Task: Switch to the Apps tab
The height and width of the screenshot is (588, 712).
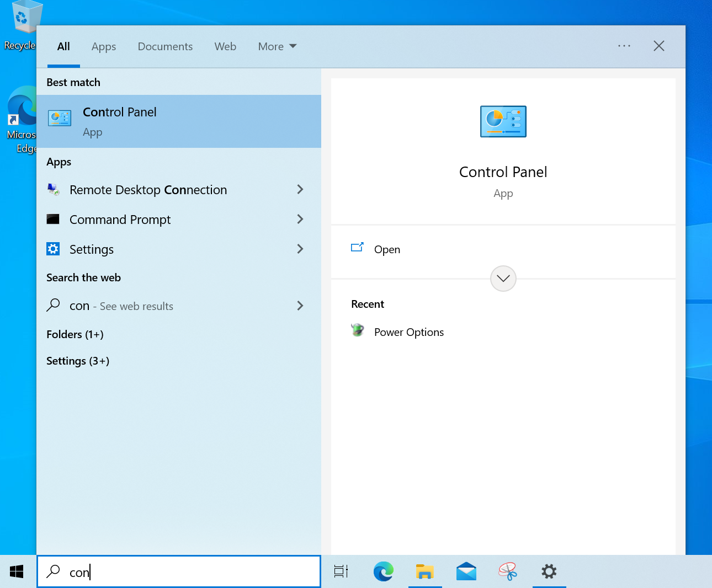Action: click(103, 46)
